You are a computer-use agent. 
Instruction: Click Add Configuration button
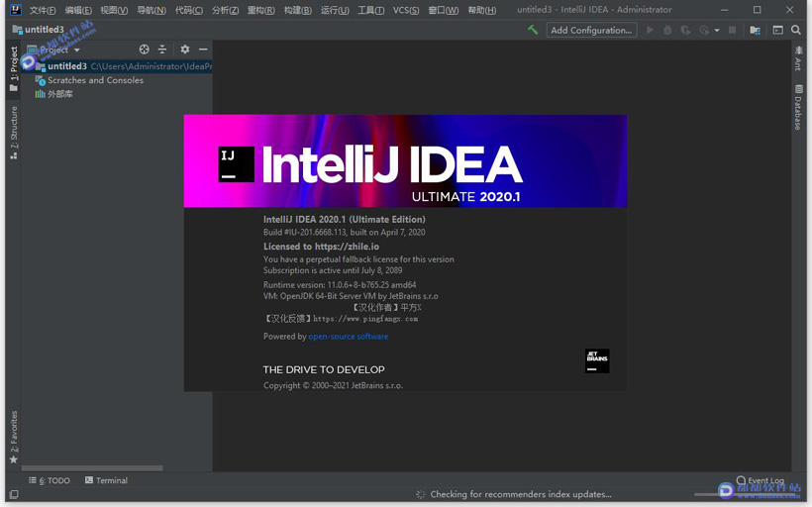coord(591,30)
